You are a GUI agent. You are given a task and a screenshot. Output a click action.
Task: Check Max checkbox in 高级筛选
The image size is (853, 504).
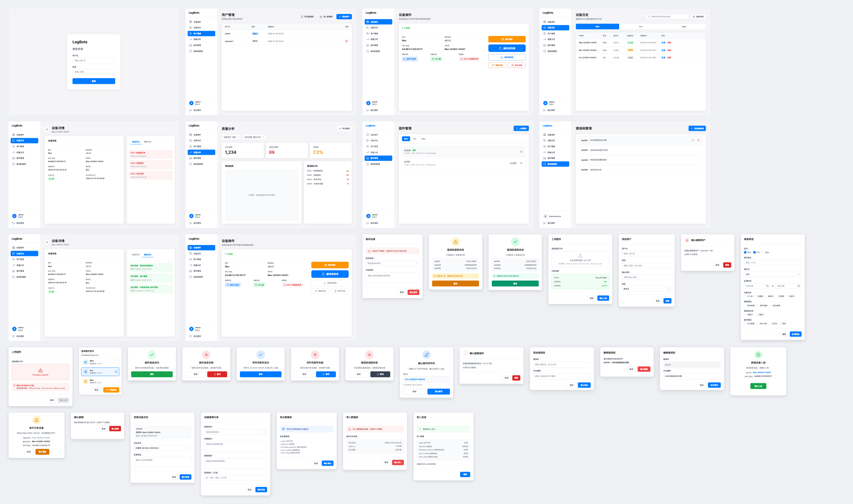[x=763, y=252]
